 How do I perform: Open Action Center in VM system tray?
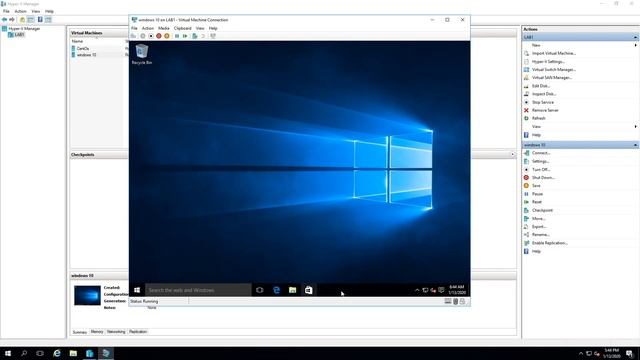pos(441,290)
